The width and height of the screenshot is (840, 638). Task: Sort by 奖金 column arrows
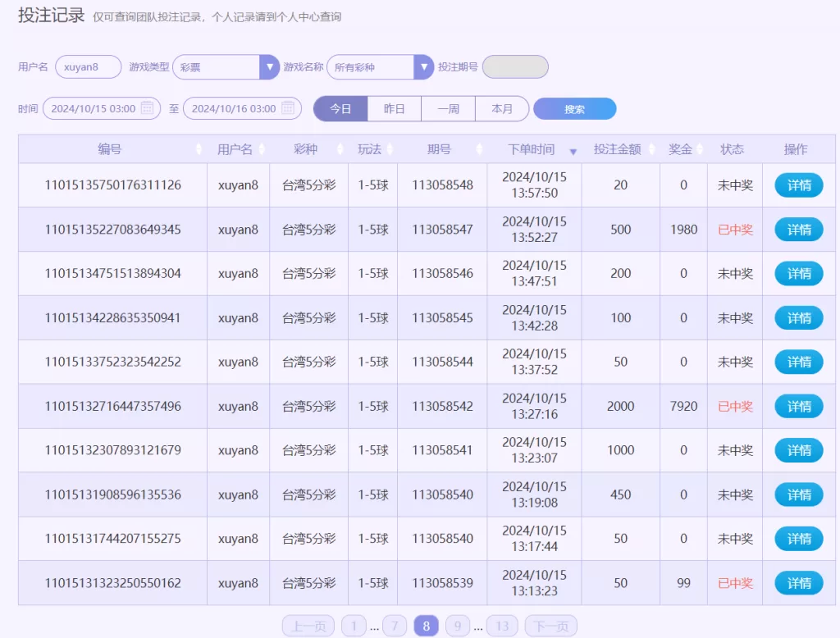click(699, 149)
